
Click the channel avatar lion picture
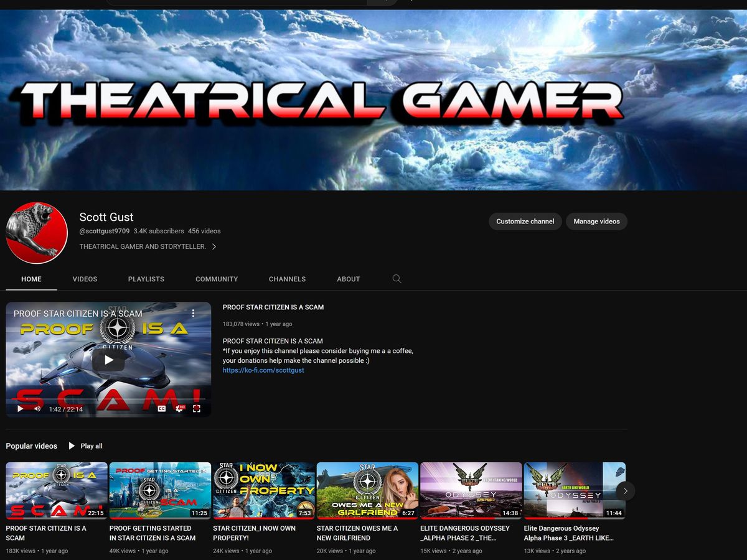pyautogui.click(x=37, y=233)
